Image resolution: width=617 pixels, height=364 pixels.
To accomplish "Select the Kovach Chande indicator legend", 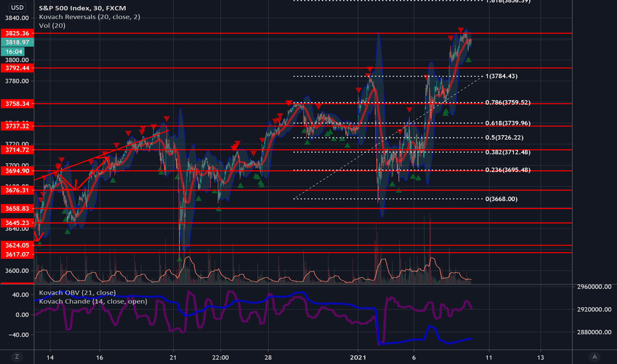I will tap(93, 301).
